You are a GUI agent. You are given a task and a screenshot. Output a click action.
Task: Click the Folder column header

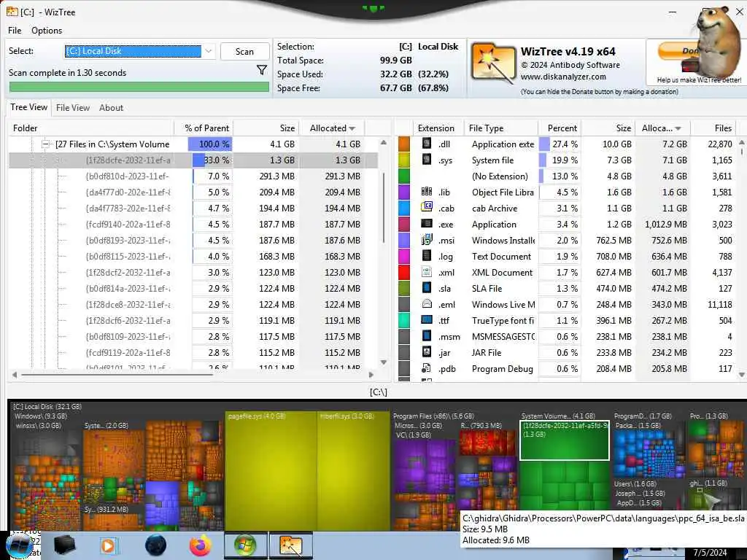[90, 128]
